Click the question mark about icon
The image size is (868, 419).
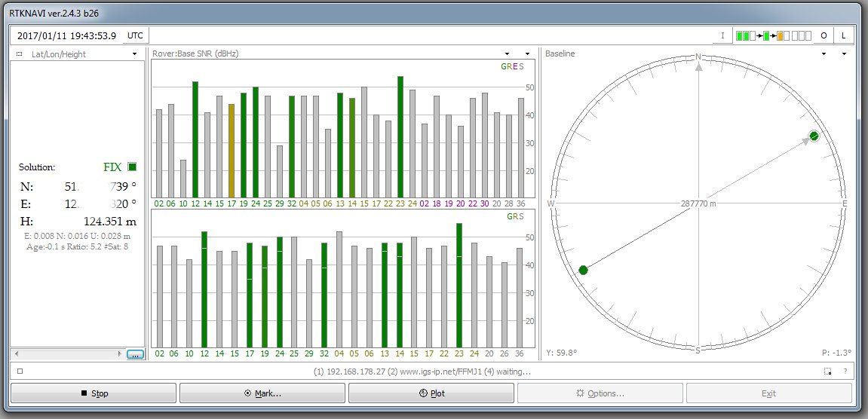coord(845,371)
